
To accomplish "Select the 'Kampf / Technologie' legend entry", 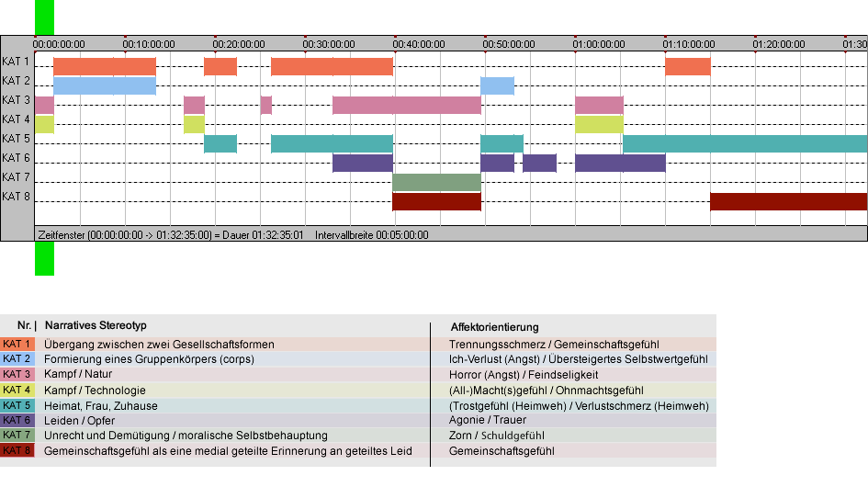I will 95,390.
